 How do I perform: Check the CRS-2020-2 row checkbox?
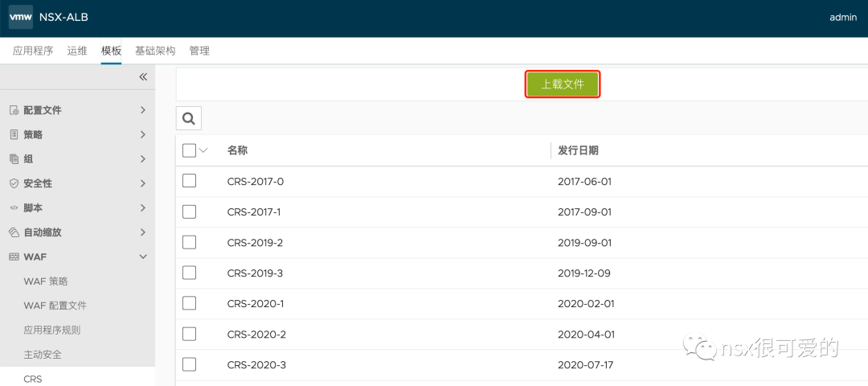pos(190,334)
